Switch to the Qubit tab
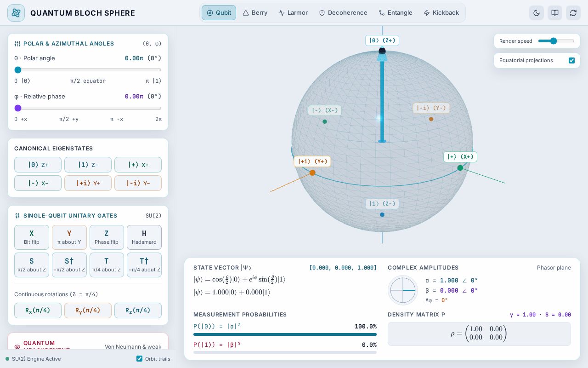588x368 pixels. point(219,13)
